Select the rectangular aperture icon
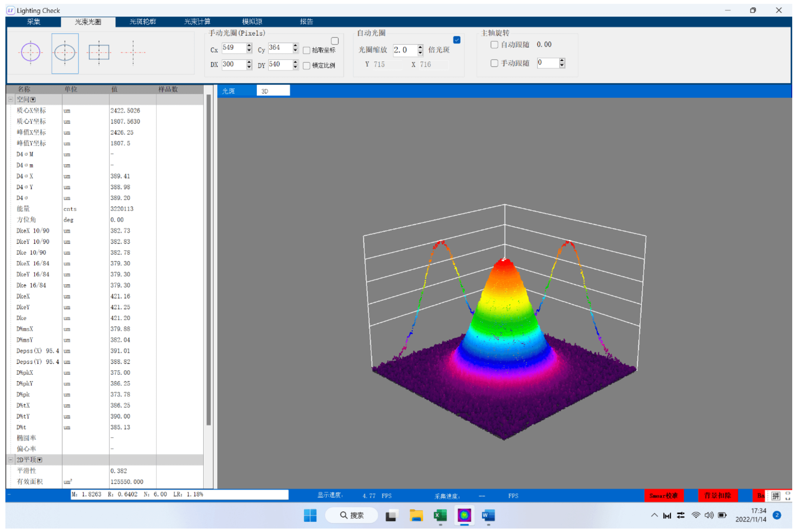 (x=99, y=52)
